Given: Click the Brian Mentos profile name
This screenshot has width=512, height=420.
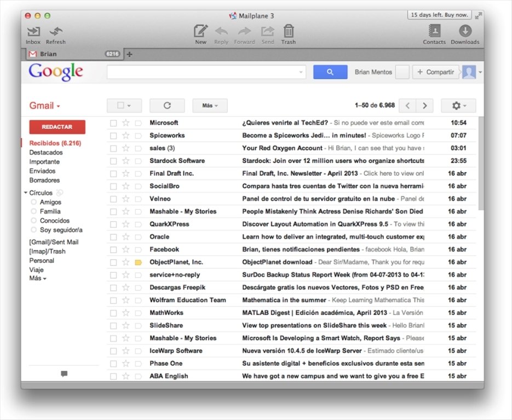Looking at the screenshot, I should (x=373, y=72).
